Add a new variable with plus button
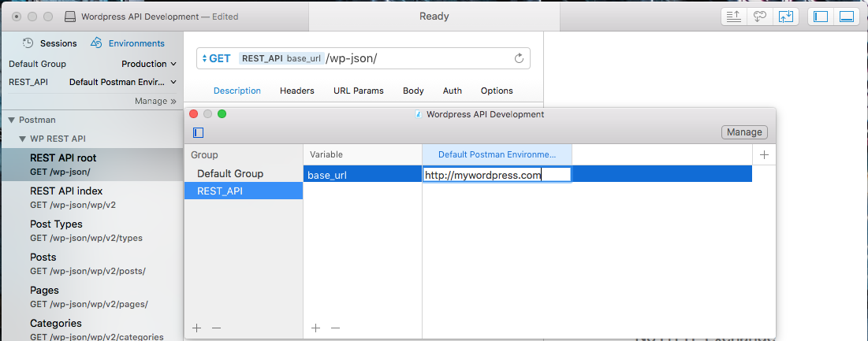868x341 pixels. [x=315, y=328]
